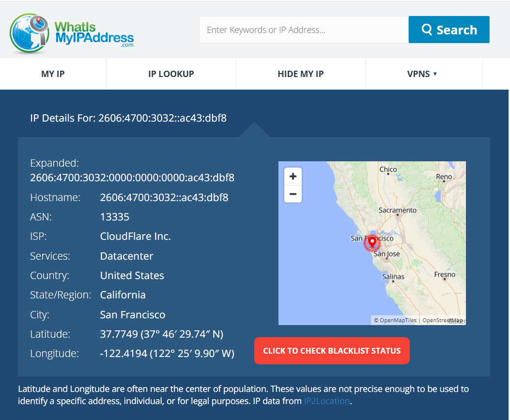The height and width of the screenshot is (420, 510).
Task: Open the VPNS menu item
Action: 422,74
